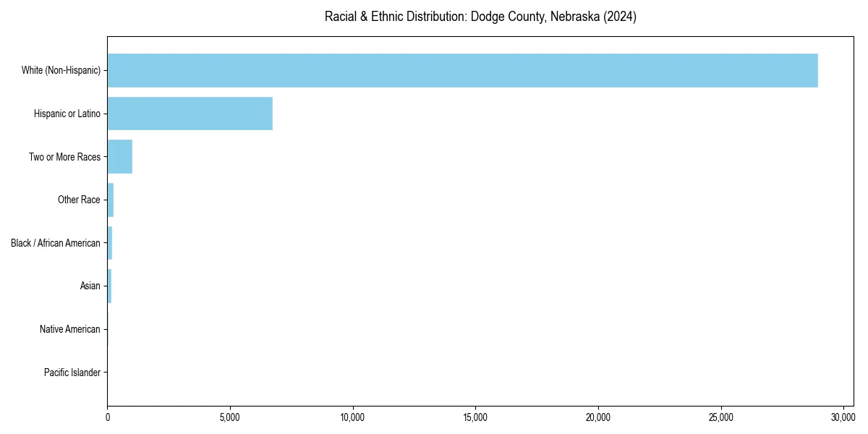Select the Asian bar

(x=109, y=286)
